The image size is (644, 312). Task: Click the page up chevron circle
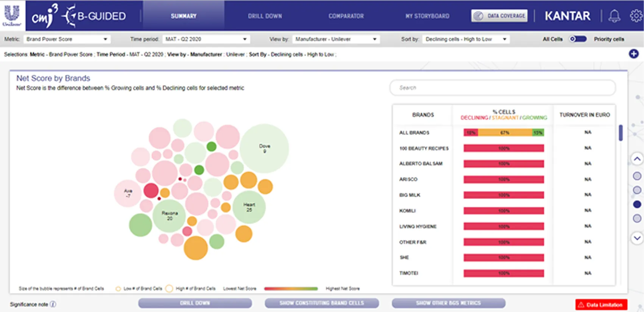637,159
